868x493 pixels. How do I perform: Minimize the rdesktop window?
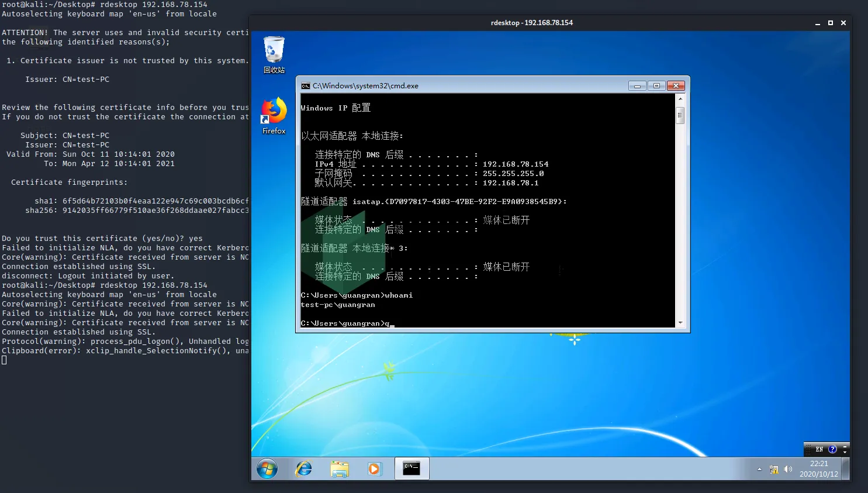pos(818,23)
